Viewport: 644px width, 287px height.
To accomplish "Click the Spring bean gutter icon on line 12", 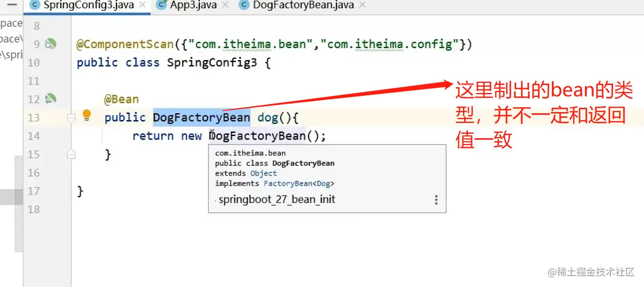I will (x=50, y=99).
